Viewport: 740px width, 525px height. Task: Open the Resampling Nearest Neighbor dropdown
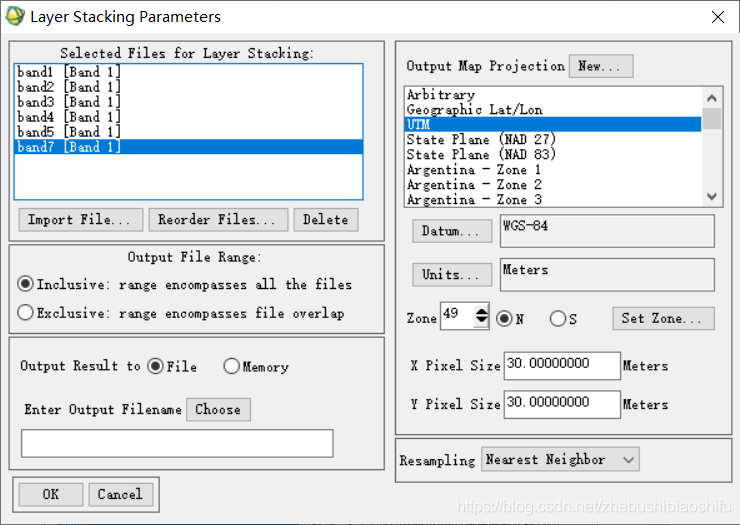(560, 459)
